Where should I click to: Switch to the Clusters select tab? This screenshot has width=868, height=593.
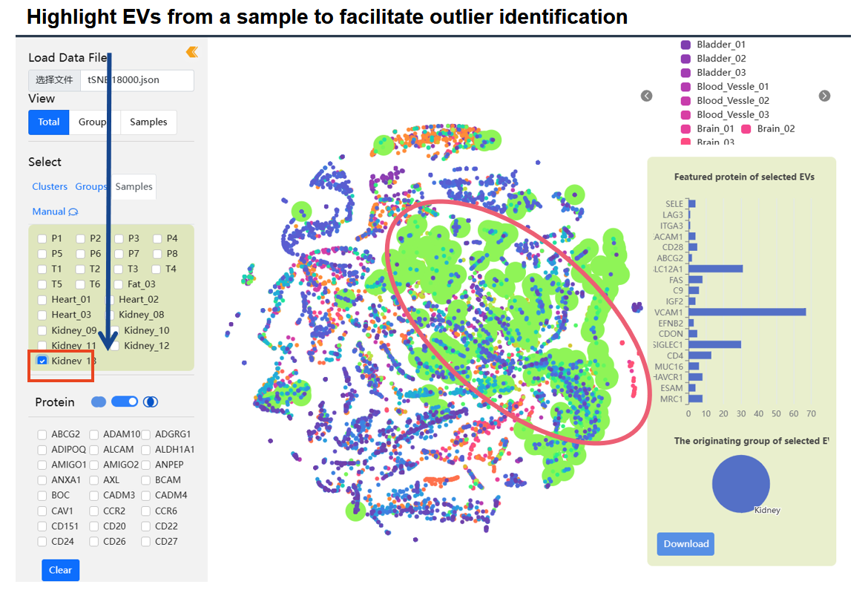click(50, 187)
